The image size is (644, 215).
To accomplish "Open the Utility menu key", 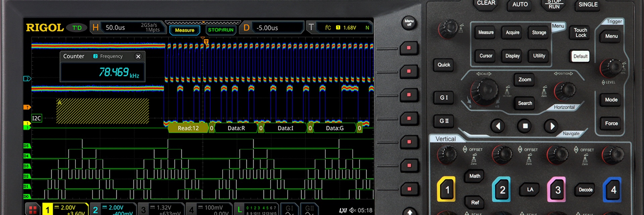I will [539, 56].
